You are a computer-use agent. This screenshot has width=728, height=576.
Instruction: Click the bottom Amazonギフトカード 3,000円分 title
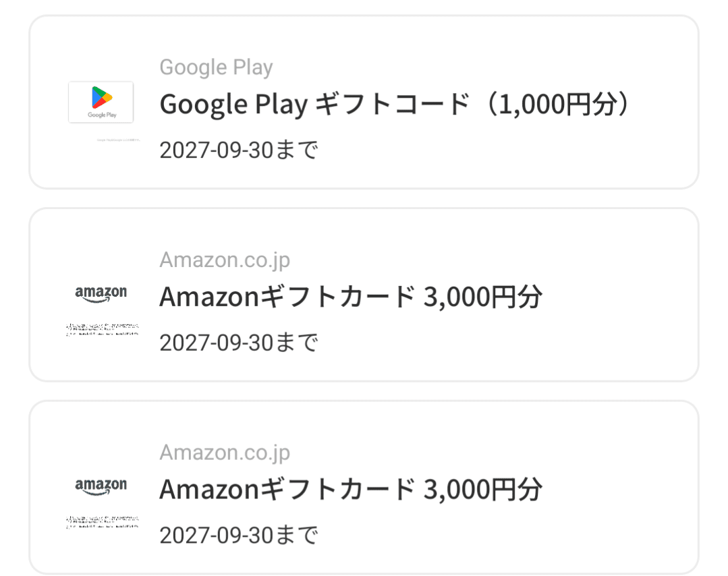click(x=349, y=489)
